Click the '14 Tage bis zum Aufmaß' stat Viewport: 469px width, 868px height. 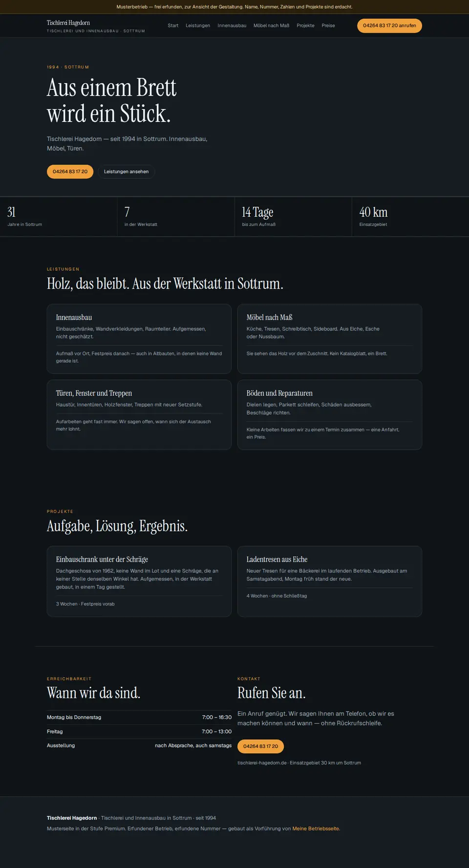293,217
